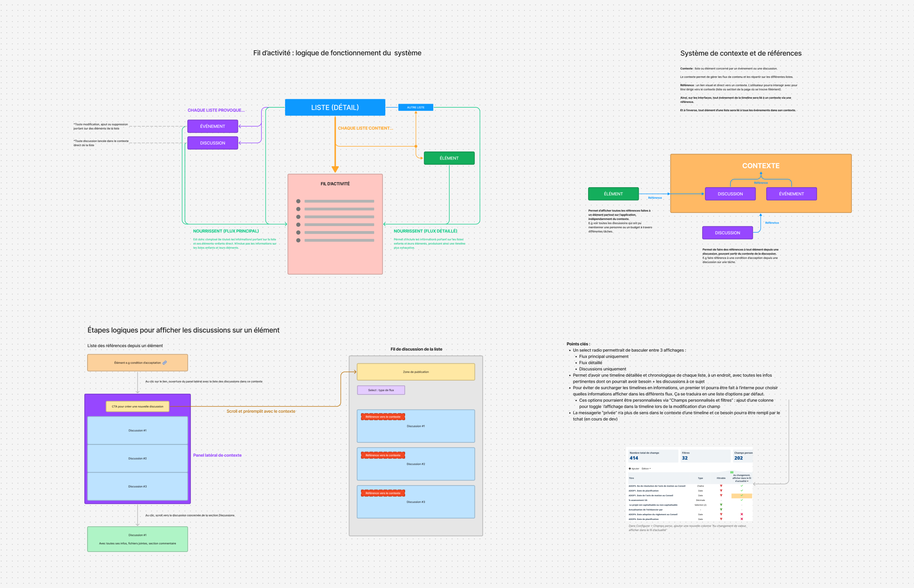Image resolution: width=914 pixels, height=588 pixels.
Task: Click the green filter icon for Le projet est capitalisable
Action: tap(721, 505)
